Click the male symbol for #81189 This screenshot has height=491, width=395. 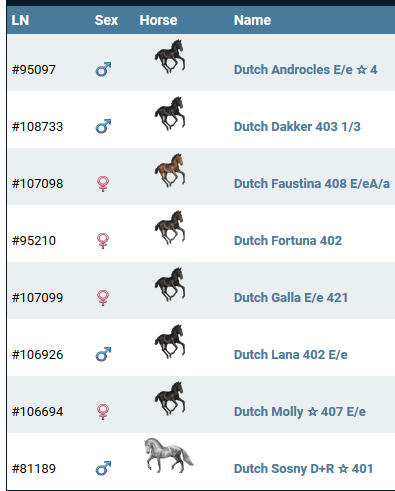pos(103,468)
